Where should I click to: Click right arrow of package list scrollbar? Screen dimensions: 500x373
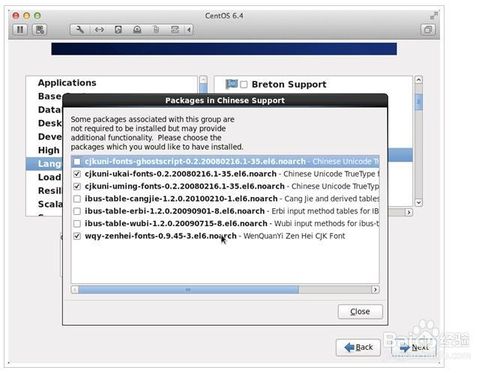point(375,290)
